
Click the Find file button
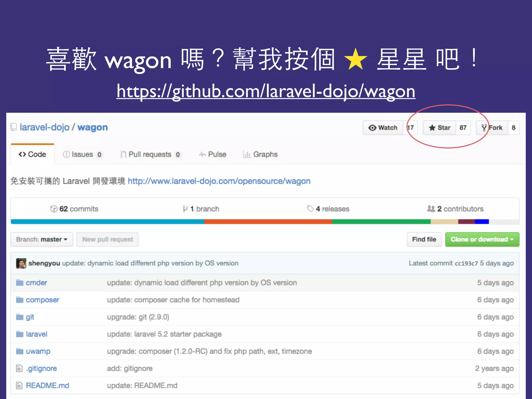(424, 240)
